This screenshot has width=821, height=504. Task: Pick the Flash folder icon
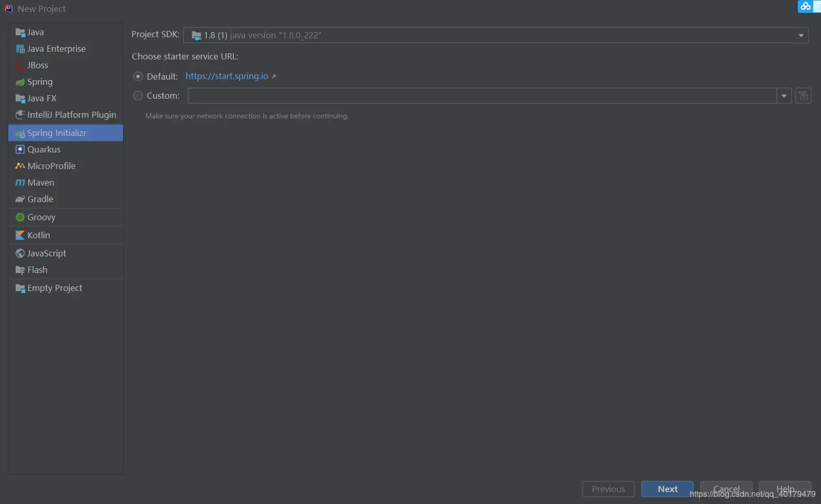coord(20,270)
